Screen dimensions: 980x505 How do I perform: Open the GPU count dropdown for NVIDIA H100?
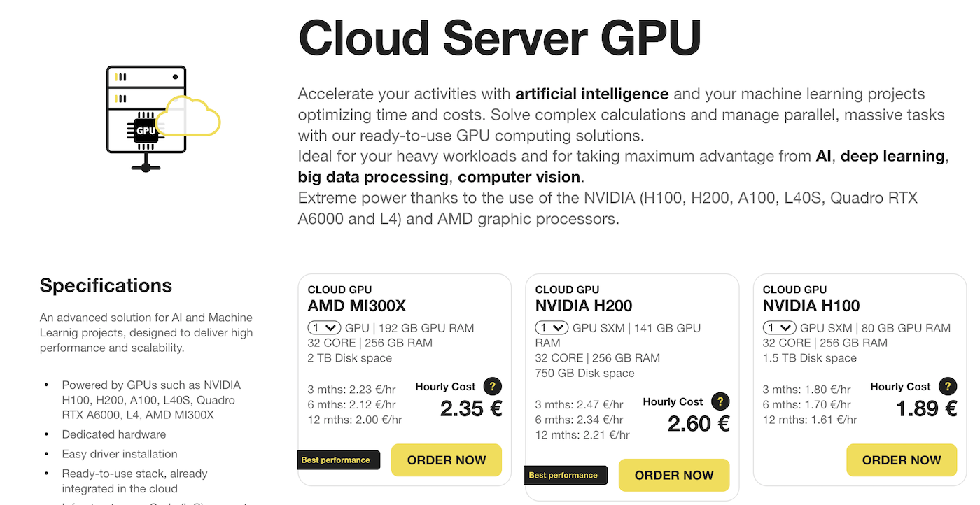point(778,327)
